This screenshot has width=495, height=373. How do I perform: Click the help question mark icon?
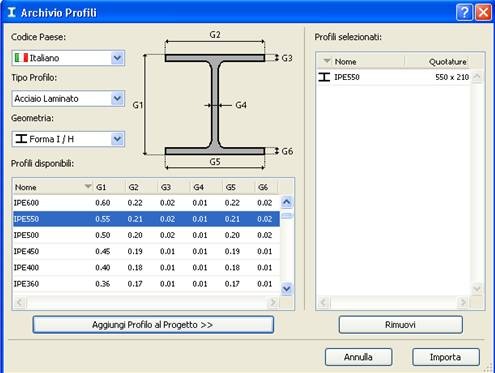click(464, 12)
